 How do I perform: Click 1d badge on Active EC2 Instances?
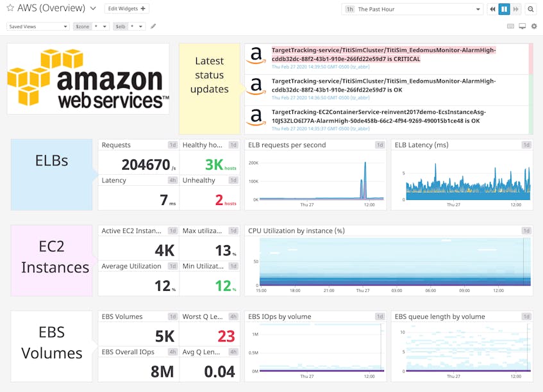(172, 231)
